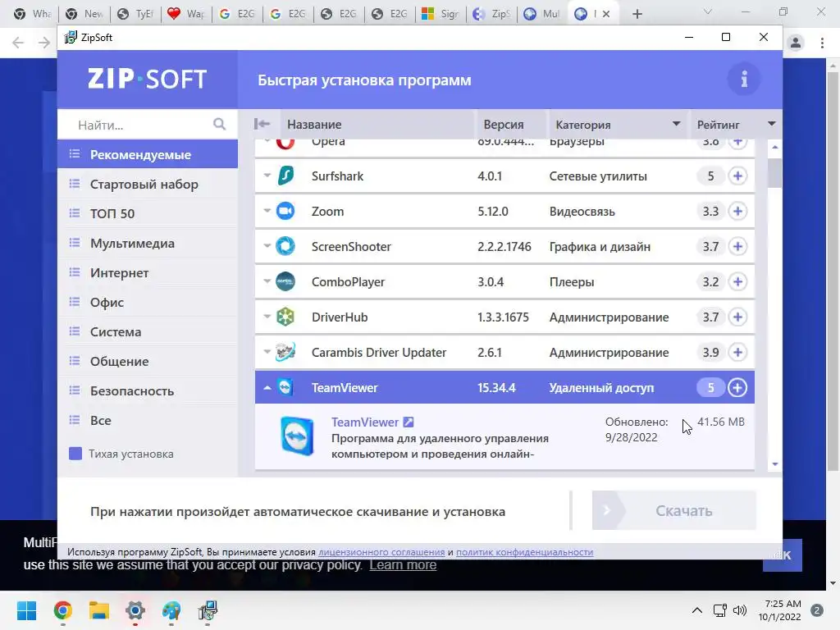Collapse the TeamViewer row details

click(267, 387)
